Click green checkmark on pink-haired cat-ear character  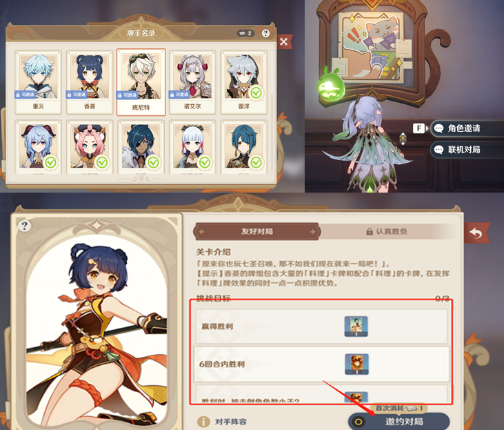click(102, 163)
